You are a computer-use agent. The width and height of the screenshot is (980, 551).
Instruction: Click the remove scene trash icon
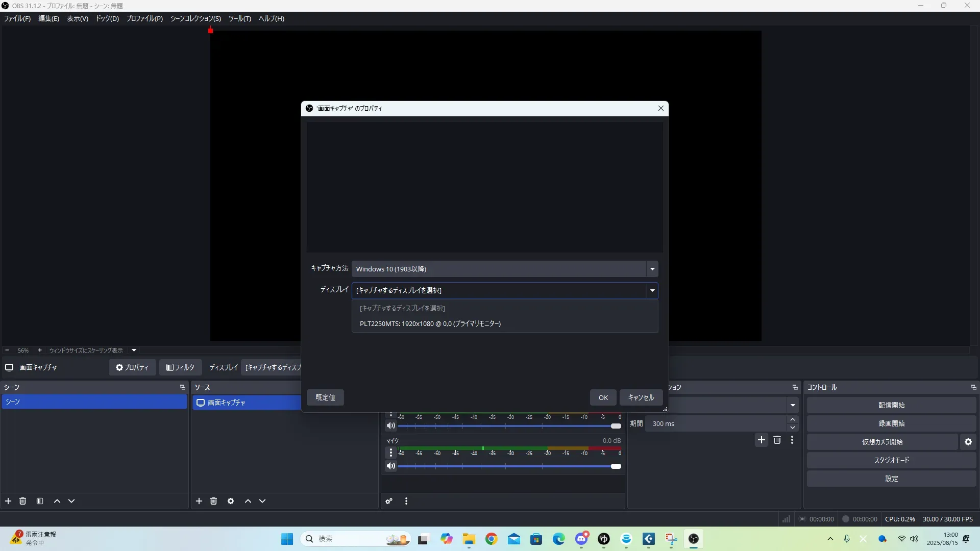click(x=22, y=501)
